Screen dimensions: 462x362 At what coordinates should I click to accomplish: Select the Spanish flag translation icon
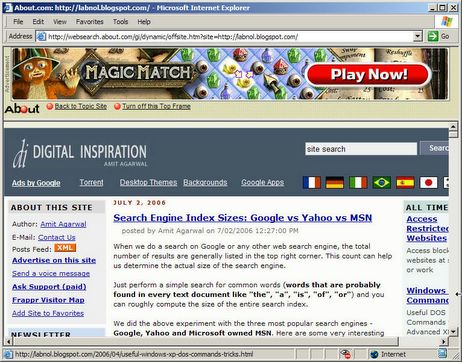pos(405,182)
